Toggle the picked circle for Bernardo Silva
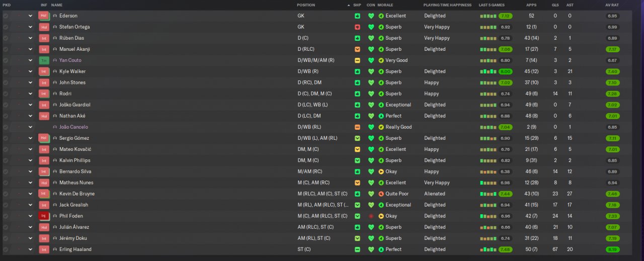The height and width of the screenshot is (261, 644). pyautogui.click(x=6, y=171)
